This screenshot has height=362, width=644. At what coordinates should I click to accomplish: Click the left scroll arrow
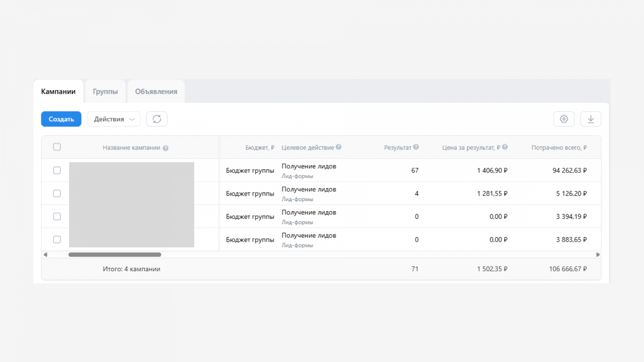[45, 255]
